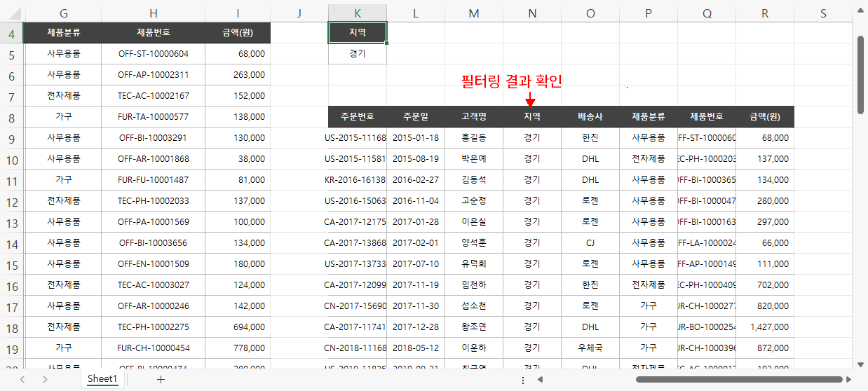The width and height of the screenshot is (868, 391).
Task: Select column R header
Action: coord(765,13)
